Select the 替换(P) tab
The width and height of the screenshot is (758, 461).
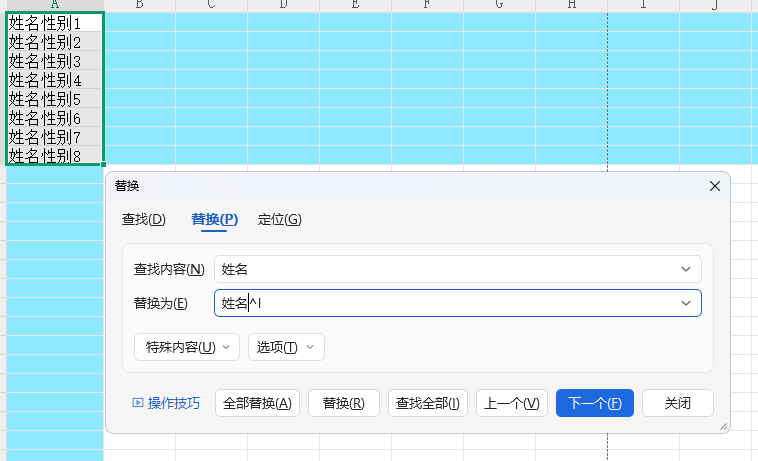coord(214,219)
